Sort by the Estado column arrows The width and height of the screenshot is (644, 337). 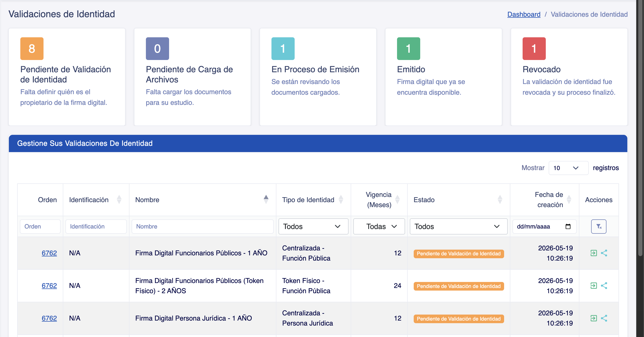pos(500,200)
